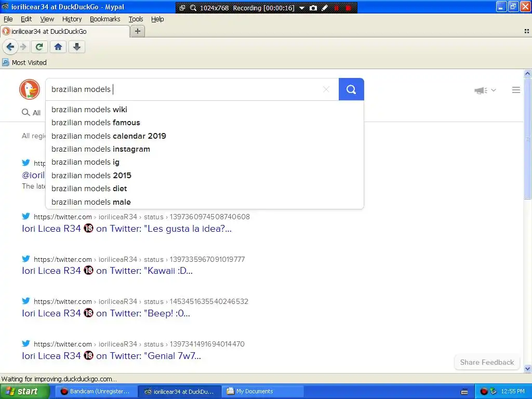This screenshot has height=399, width=532.
Task: Open result "Genial 7w7..."
Action: pos(111,355)
